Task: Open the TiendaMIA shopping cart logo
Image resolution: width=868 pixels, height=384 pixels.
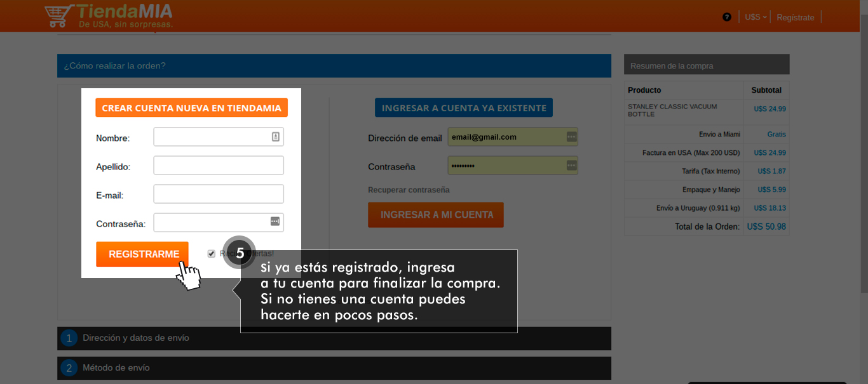Action: coord(109,16)
